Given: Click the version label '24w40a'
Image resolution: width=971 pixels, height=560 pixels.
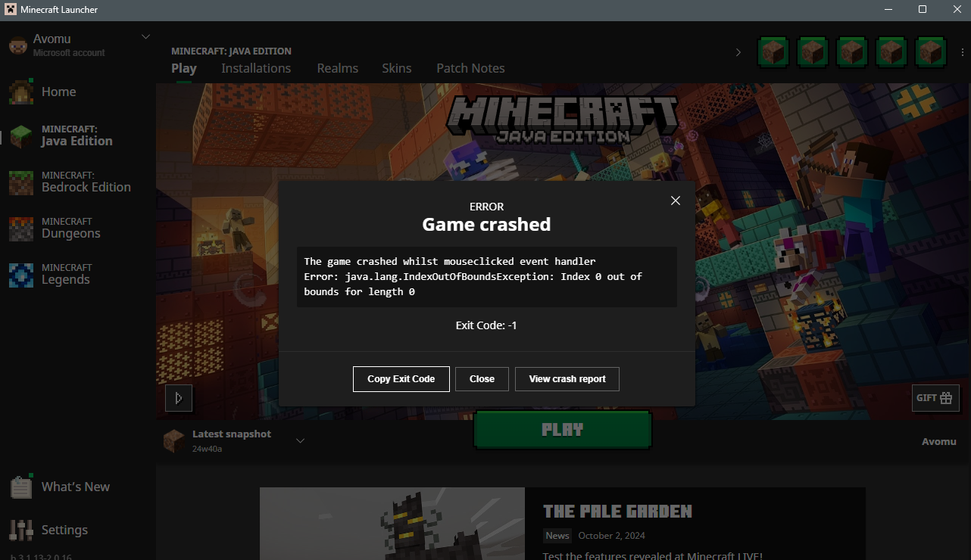Looking at the screenshot, I should coord(207,449).
